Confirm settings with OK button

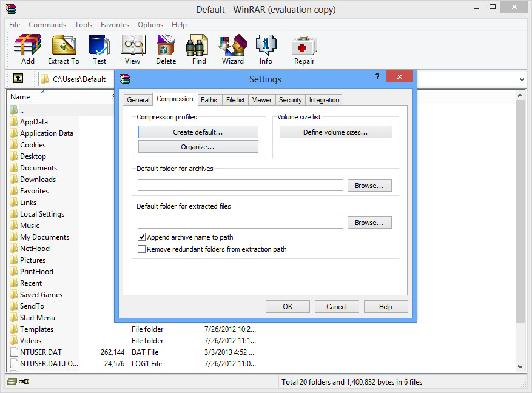click(288, 306)
